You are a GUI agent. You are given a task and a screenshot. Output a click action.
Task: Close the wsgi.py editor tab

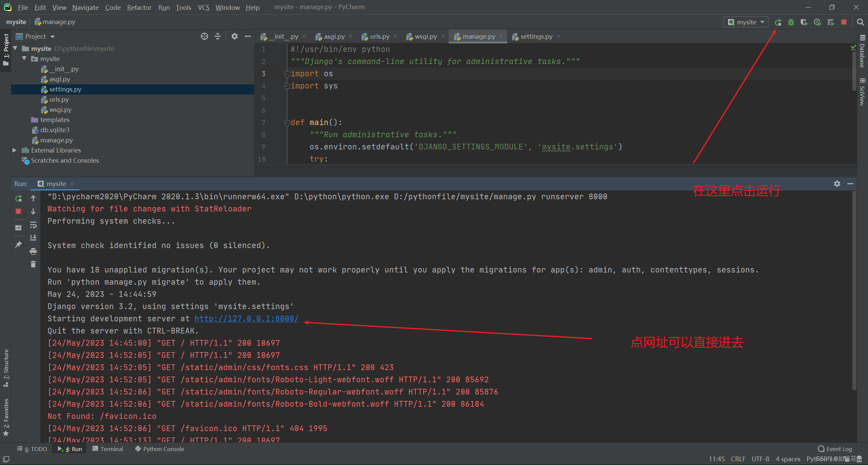pos(443,36)
